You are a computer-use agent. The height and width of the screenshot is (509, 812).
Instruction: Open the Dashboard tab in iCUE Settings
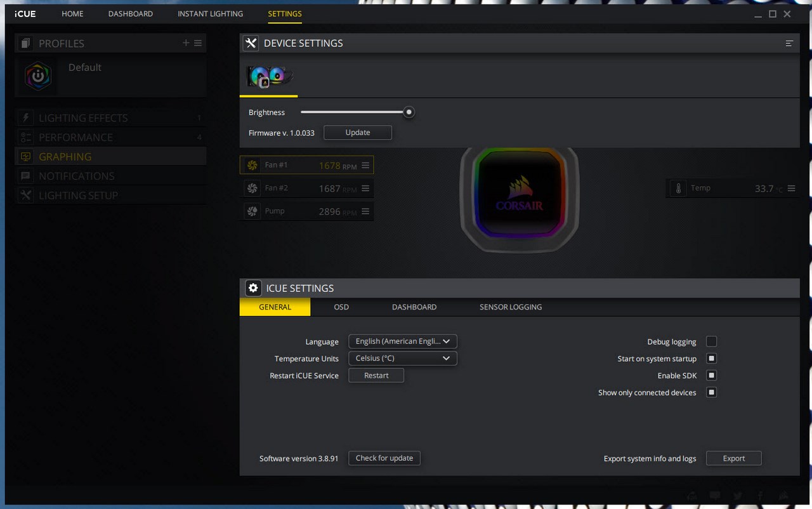point(414,307)
